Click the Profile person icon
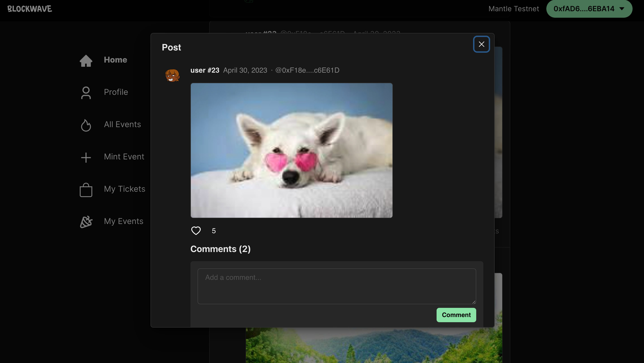 point(86,93)
